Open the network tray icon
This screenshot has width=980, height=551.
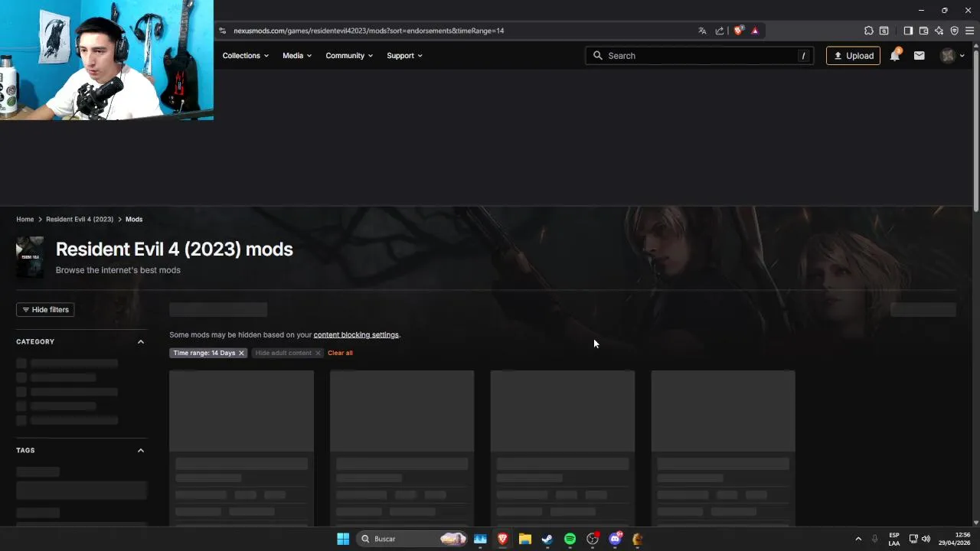click(913, 539)
